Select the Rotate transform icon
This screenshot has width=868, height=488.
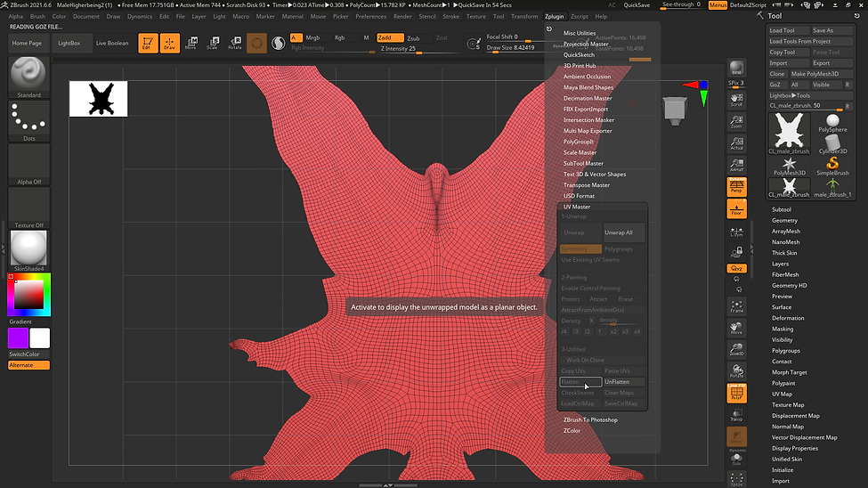pyautogui.click(x=235, y=43)
